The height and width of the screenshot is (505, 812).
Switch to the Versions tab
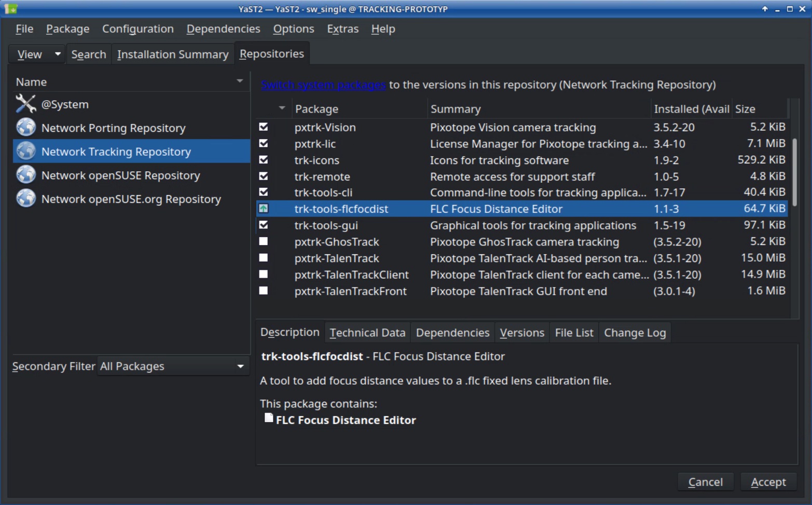click(x=521, y=333)
